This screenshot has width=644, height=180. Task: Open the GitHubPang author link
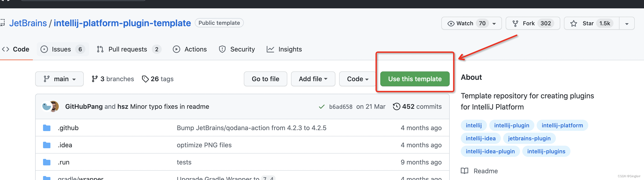click(84, 106)
